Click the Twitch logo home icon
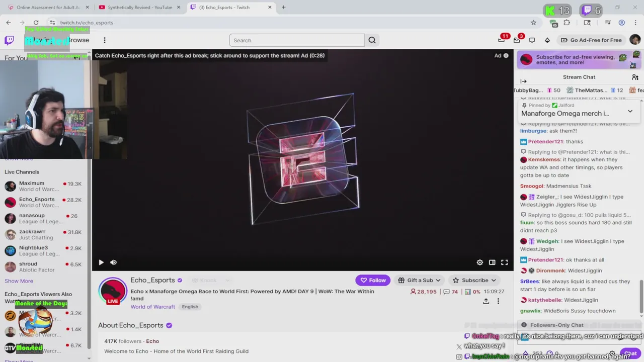The height and width of the screenshot is (362, 644). point(9,40)
